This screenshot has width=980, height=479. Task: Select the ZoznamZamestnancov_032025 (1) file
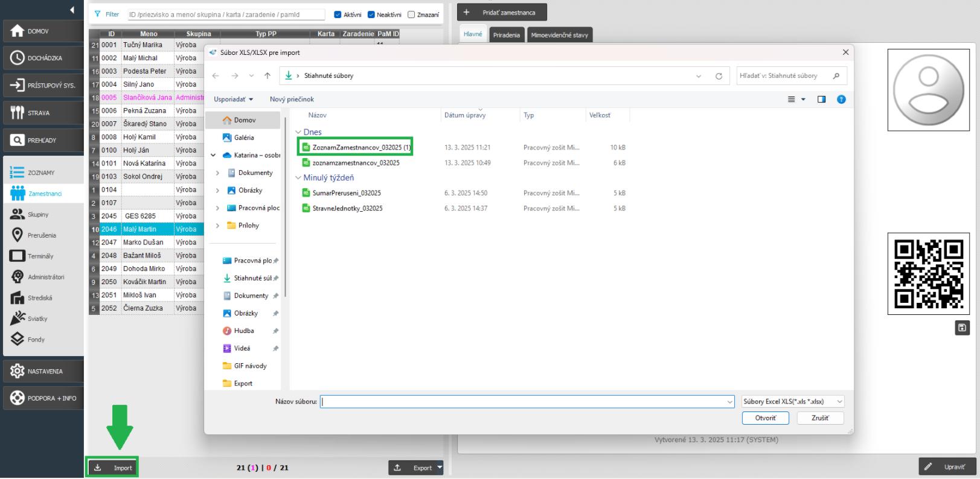click(x=360, y=147)
